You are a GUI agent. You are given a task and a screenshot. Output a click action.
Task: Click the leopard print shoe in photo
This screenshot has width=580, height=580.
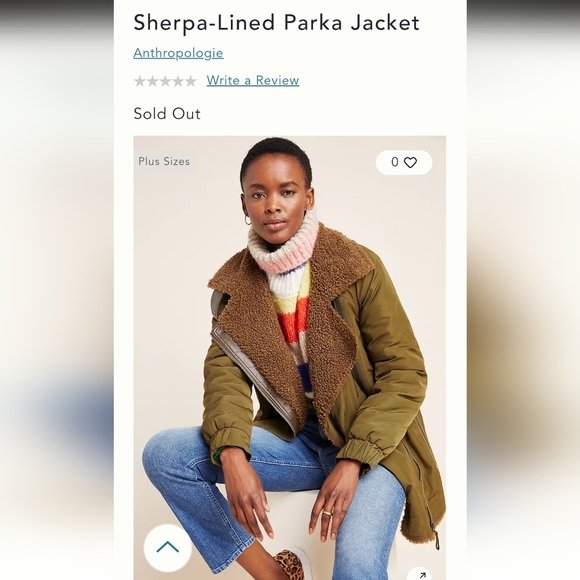(291, 565)
